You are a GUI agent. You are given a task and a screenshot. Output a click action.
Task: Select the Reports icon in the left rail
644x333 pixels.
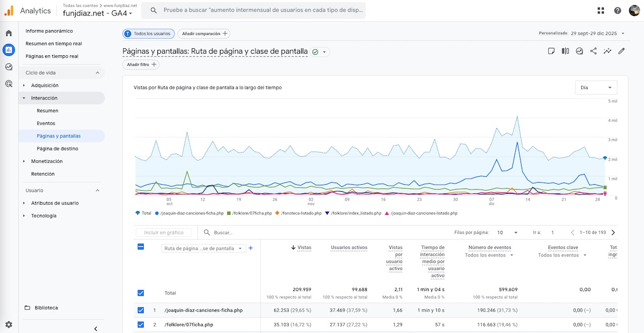[x=8, y=50]
